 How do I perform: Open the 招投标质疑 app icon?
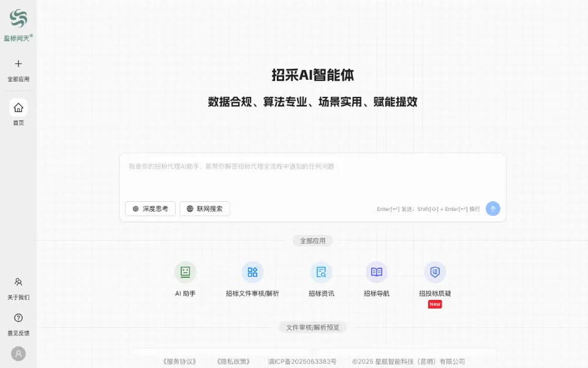coord(435,272)
